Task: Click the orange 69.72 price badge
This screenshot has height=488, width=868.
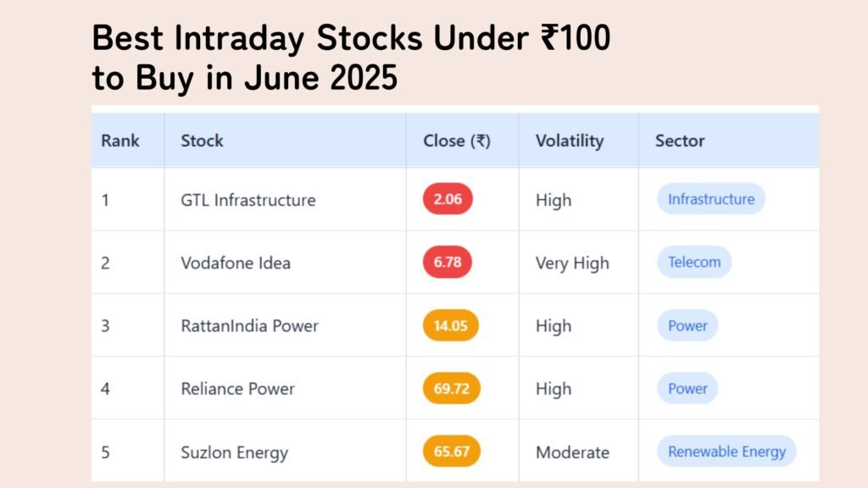Action: point(451,388)
